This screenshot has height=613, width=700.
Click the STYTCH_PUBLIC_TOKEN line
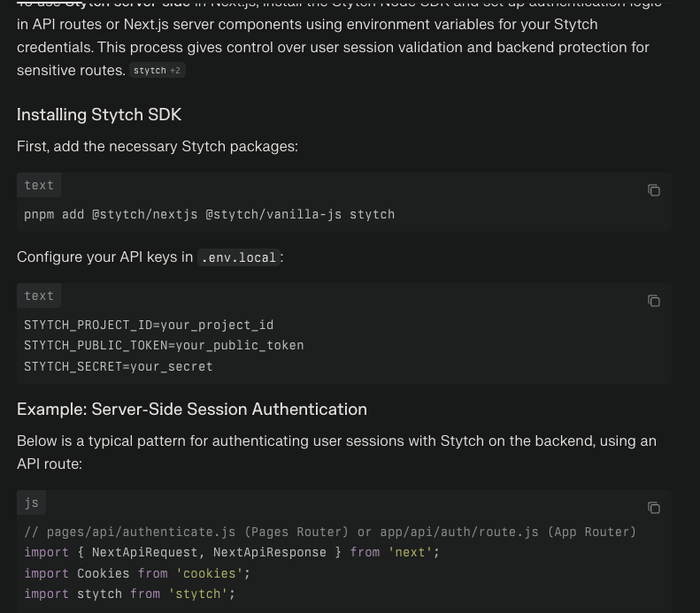coord(164,345)
